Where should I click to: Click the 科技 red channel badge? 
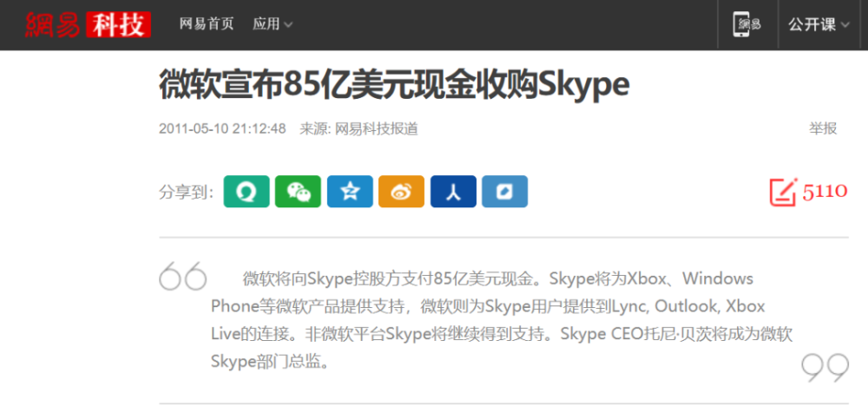(x=118, y=25)
